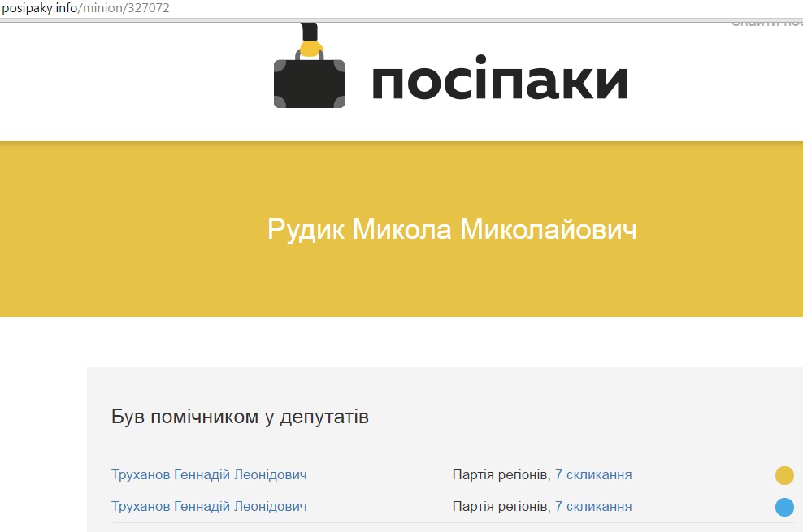
Task: Open second 'Труханов Геннадій Леонідович' link
Action: click(209, 507)
